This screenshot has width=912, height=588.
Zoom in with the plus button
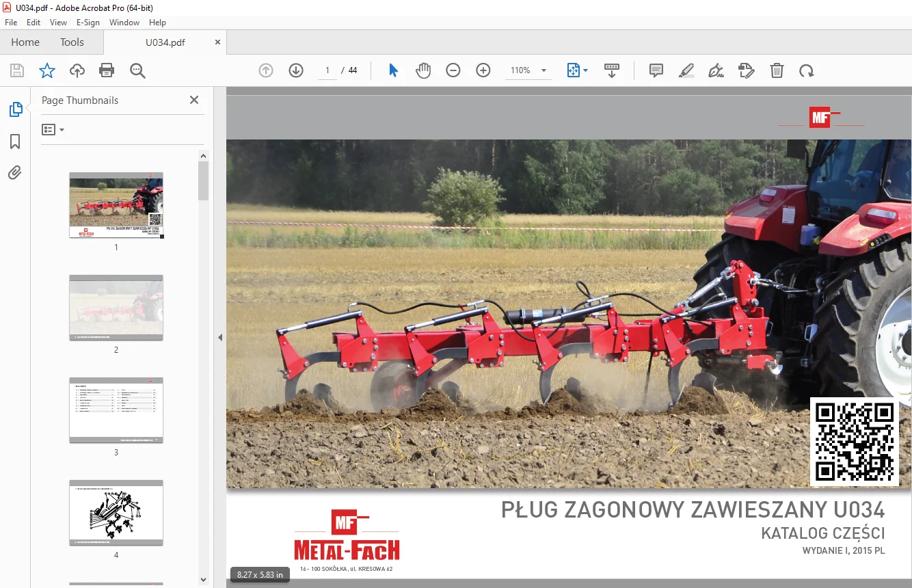point(483,70)
